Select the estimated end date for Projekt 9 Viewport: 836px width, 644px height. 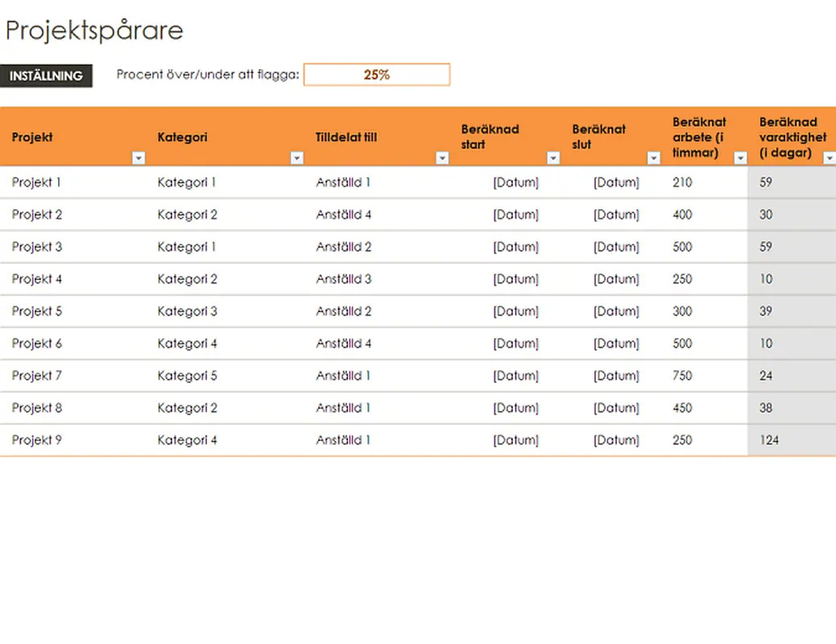(616, 440)
